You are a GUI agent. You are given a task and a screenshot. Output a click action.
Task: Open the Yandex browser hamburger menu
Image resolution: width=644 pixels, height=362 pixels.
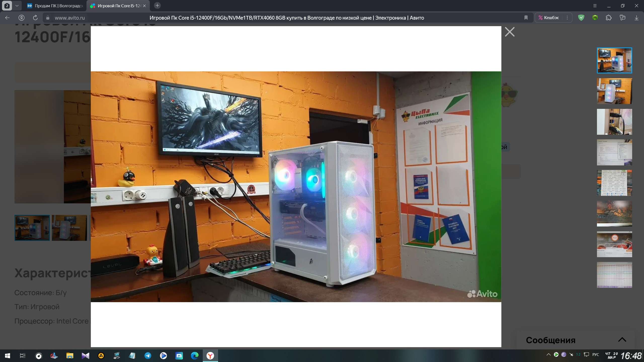coord(595,6)
